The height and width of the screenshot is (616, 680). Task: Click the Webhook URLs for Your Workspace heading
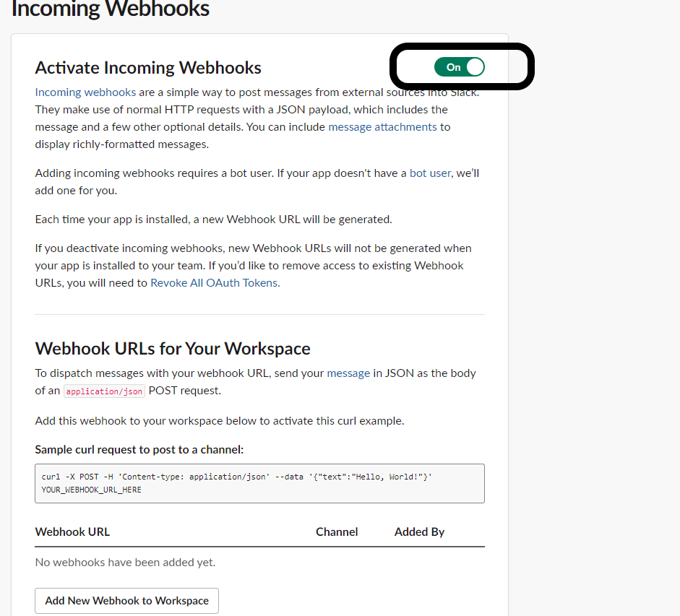[x=173, y=349]
